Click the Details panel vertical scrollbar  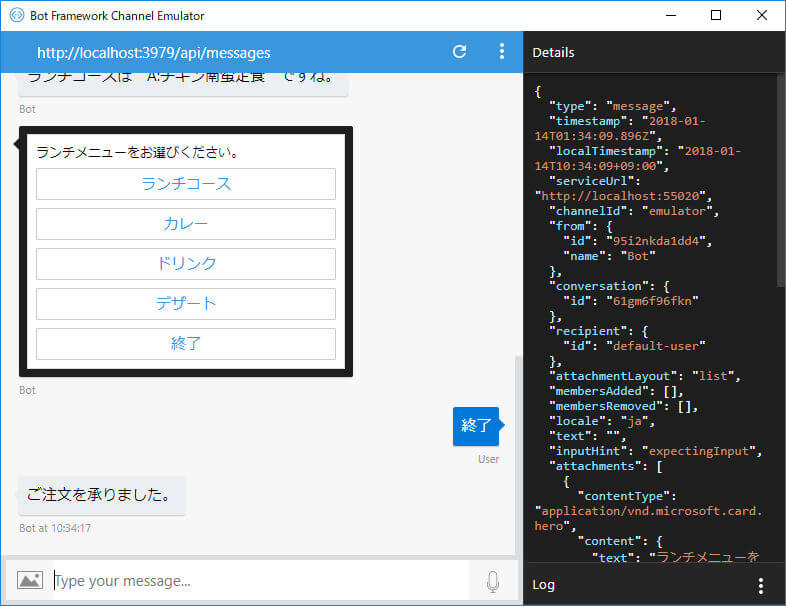(x=780, y=180)
